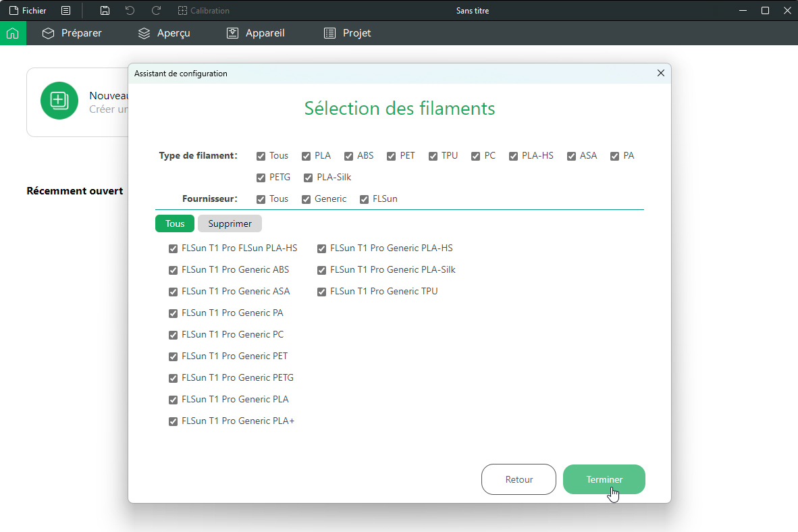798x532 pixels.
Task: Toggle the PETG filament type checkbox
Action: [261, 178]
